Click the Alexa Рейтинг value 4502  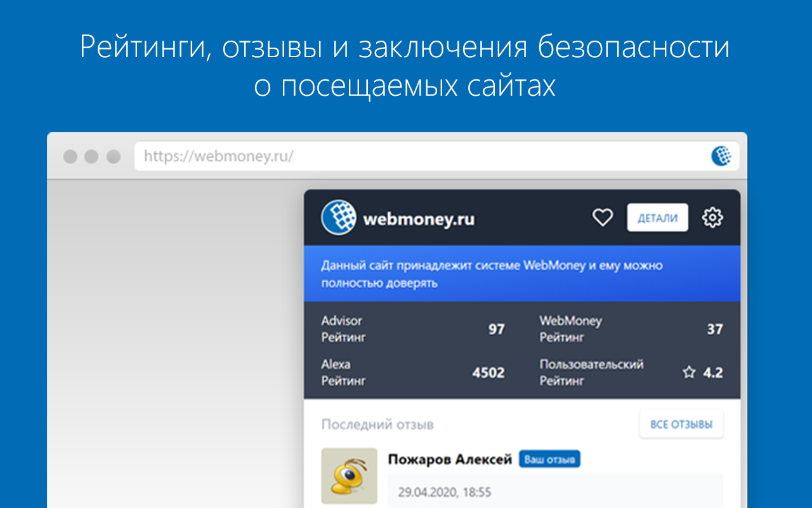click(x=487, y=373)
